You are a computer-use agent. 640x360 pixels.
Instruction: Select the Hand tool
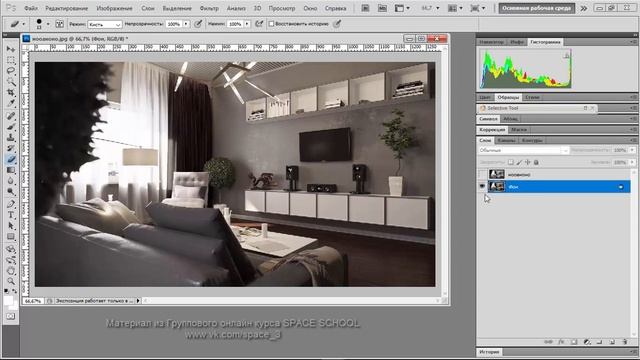tap(11, 271)
